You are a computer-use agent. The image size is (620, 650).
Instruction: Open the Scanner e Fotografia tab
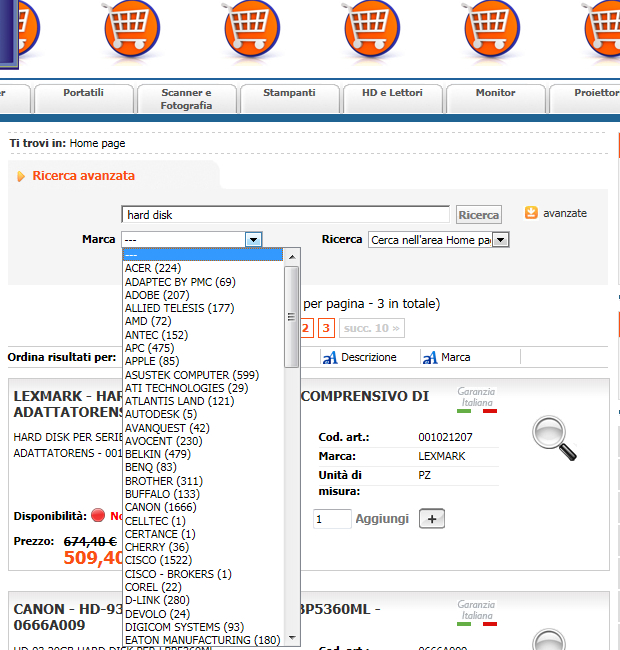coord(186,98)
